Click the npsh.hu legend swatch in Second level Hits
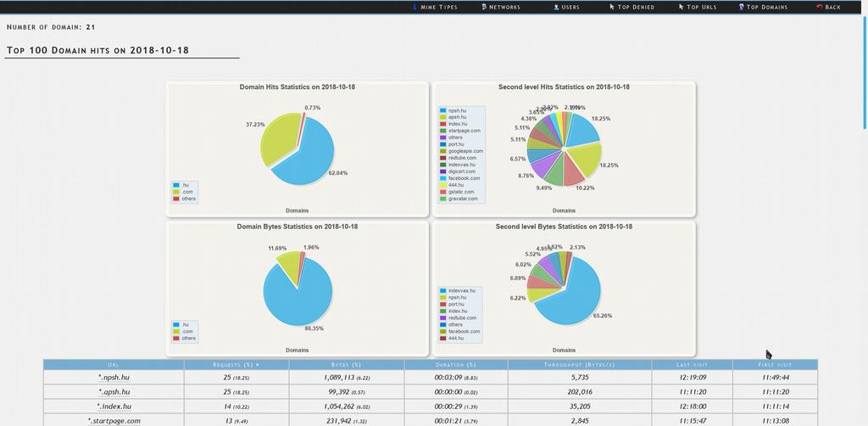Viewport: 868px width, 426px height. (x=442, y=111)
